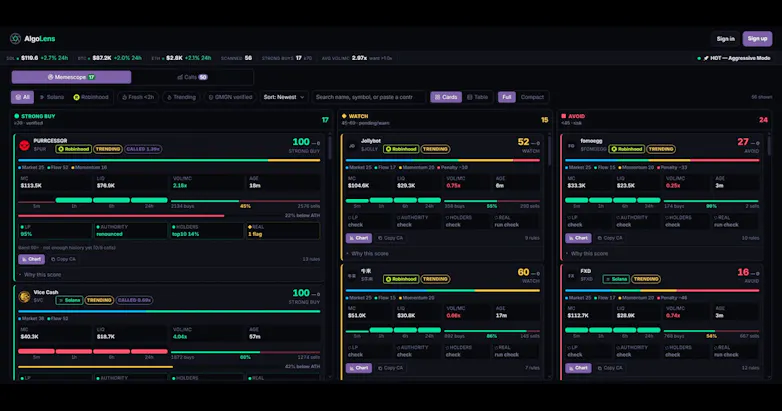
Task: Toggle the Trending filter chip
Action: 181,97
